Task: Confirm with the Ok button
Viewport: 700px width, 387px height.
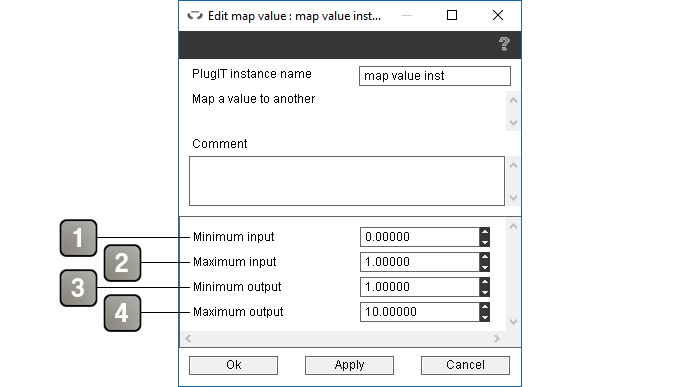Action: 233,365
